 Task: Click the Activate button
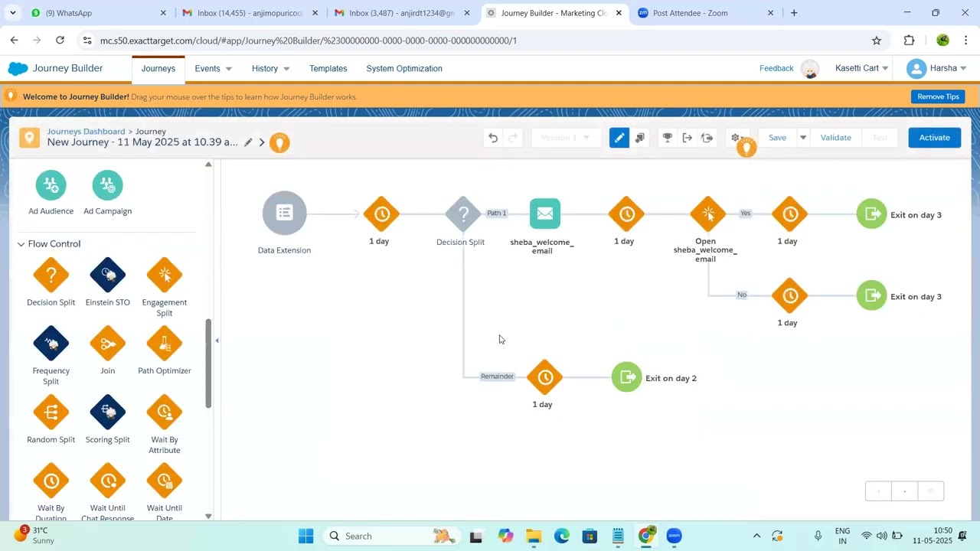[x=935, y=138]
